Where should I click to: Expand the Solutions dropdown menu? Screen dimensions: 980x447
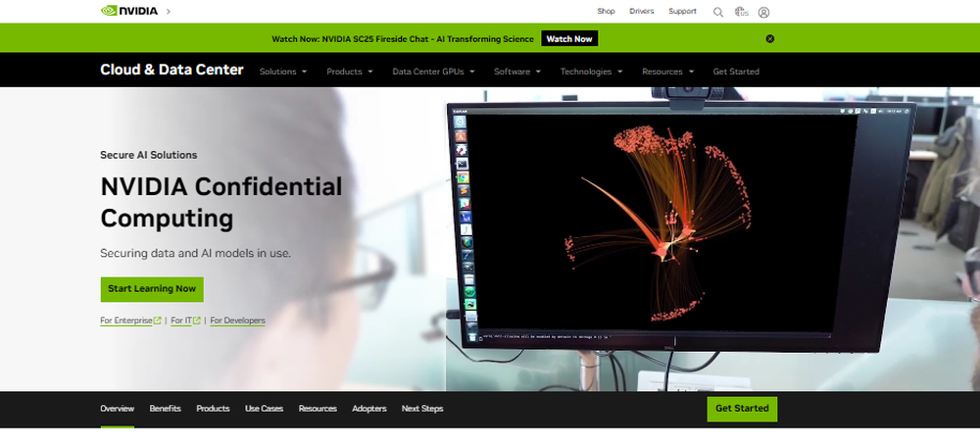coord(283,72)
